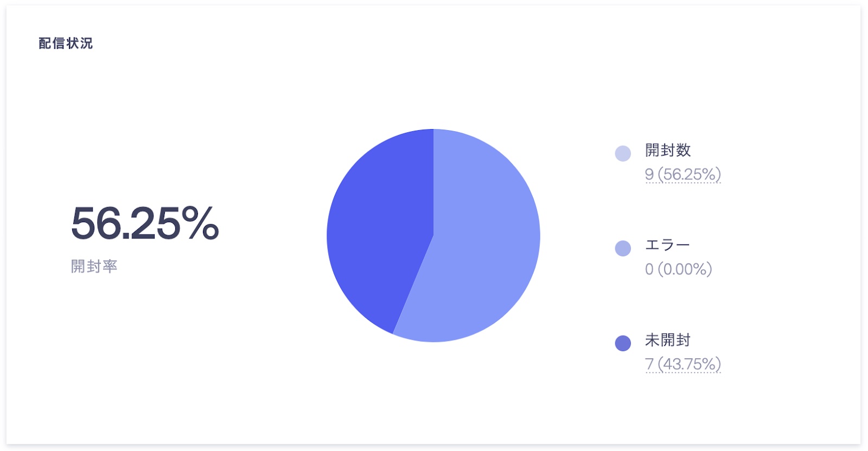Click the 開封数 legend label
Viewport: 868px width, 451px height.
[x=667, y=150]
